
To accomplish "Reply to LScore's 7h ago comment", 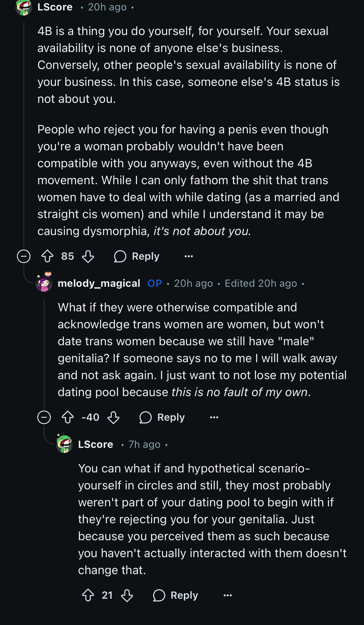I will [x=175, y=595].
